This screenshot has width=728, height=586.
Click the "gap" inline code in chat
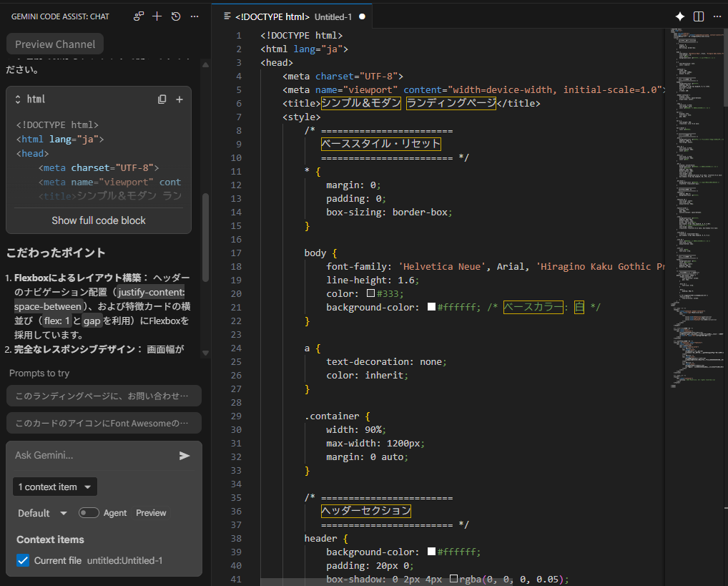pyautogui.click(x=92, y=321)
